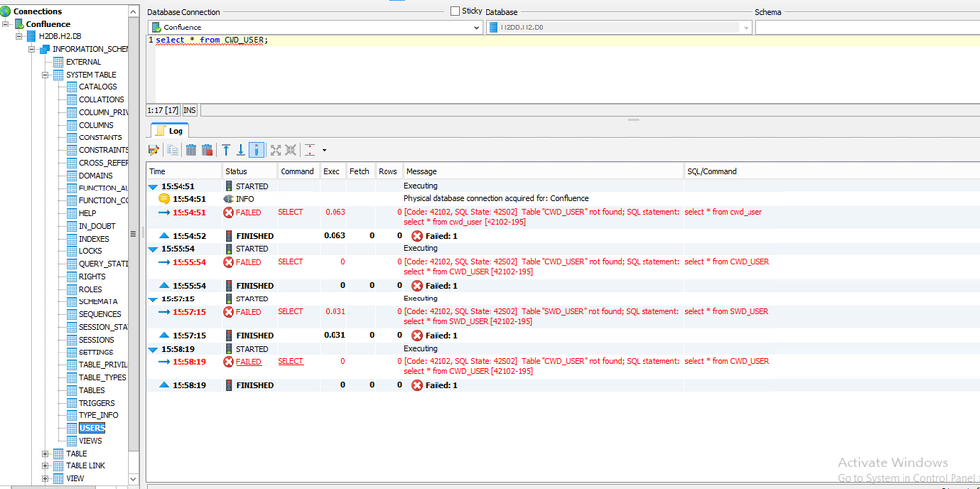This screenshot has height=489, width=980.
Task: Collapse the 15:54:51 STARTED log group
Action: pos(153,187)
